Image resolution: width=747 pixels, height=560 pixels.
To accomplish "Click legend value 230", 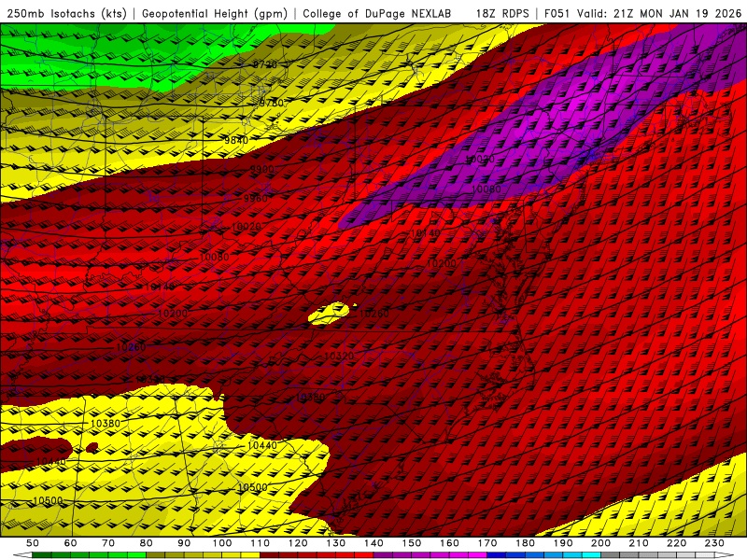I will pos(714,543).
